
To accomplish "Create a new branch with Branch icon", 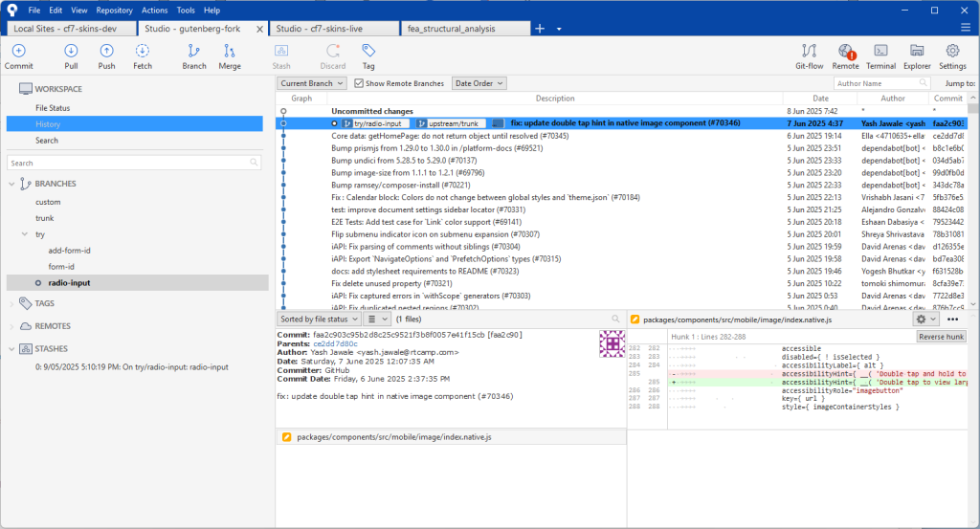I will (194, 52).
